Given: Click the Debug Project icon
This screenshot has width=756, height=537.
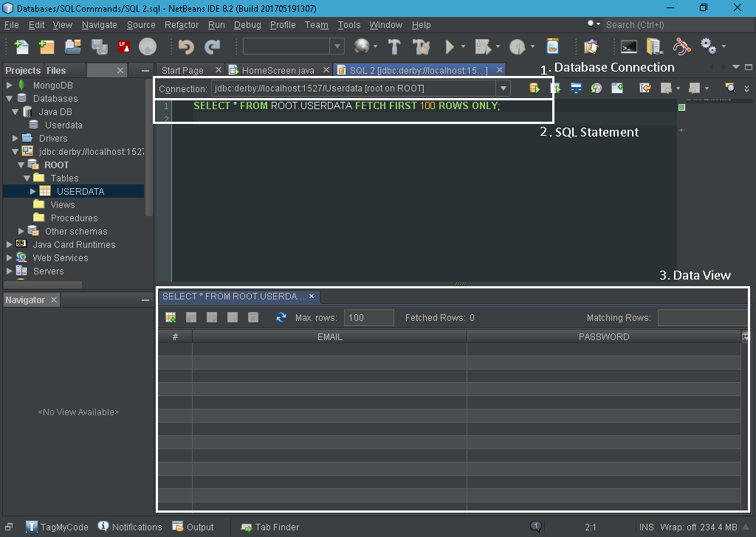Looking at the screenshot, I should (x=483, y=46).
